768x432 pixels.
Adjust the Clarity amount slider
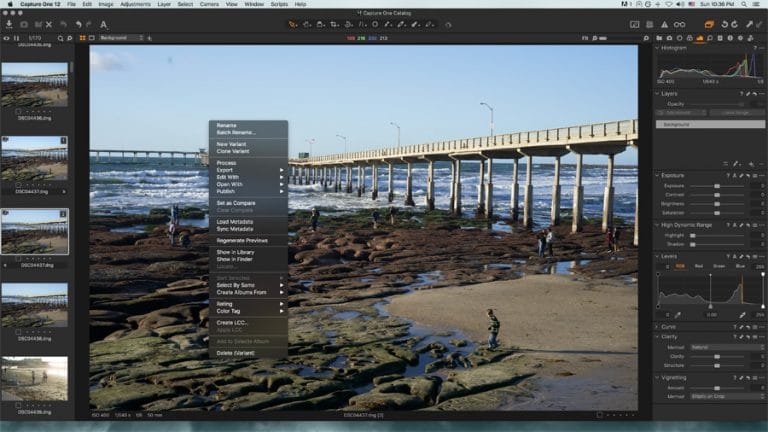click(x=717, y=357)
